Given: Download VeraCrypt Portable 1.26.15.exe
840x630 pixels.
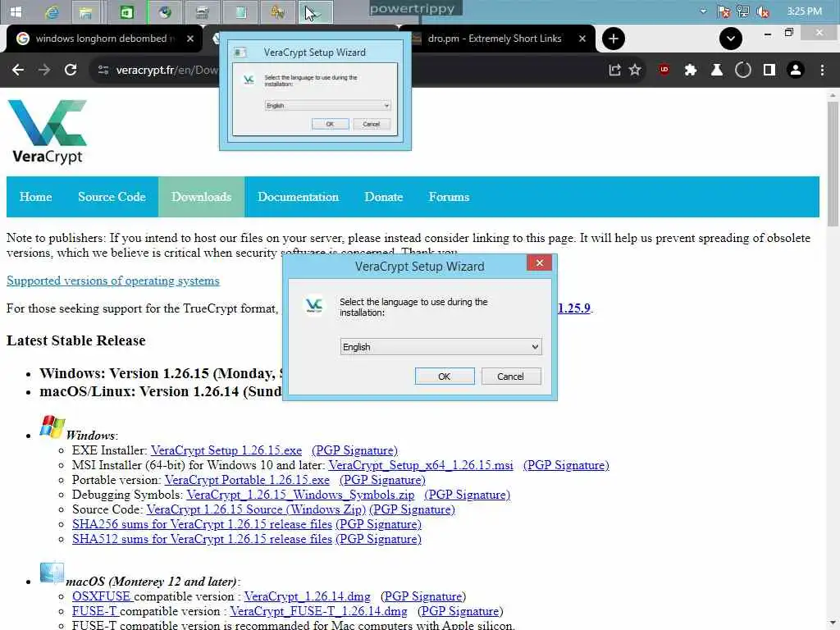Looking at the screenshot, I should 247,479.
